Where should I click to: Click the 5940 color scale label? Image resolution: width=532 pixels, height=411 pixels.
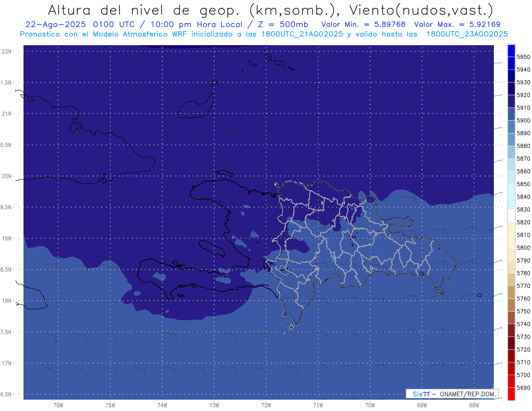click(x=523, y=70)
